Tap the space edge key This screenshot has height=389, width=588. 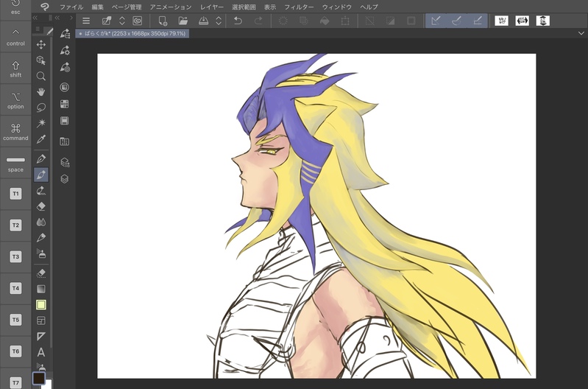point(15,164)
